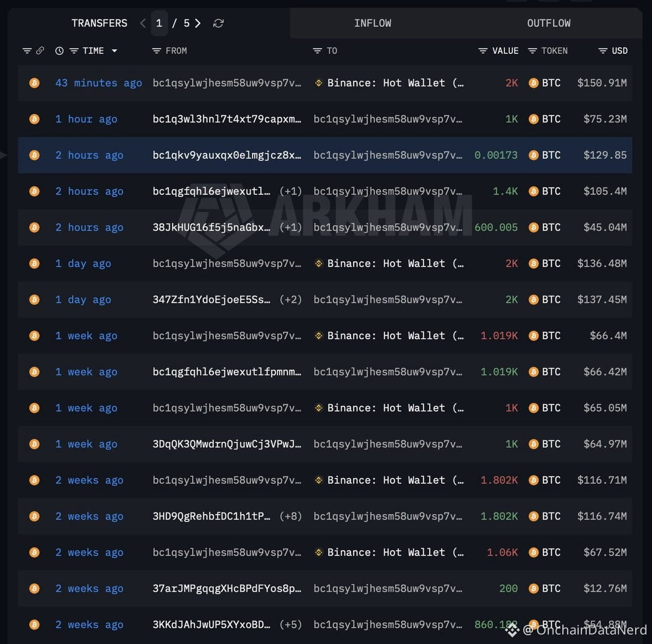Click Binance logo in $66.4M row
Image resolution: width=652 pixels, height=644 pixels.
coord(319,336)
